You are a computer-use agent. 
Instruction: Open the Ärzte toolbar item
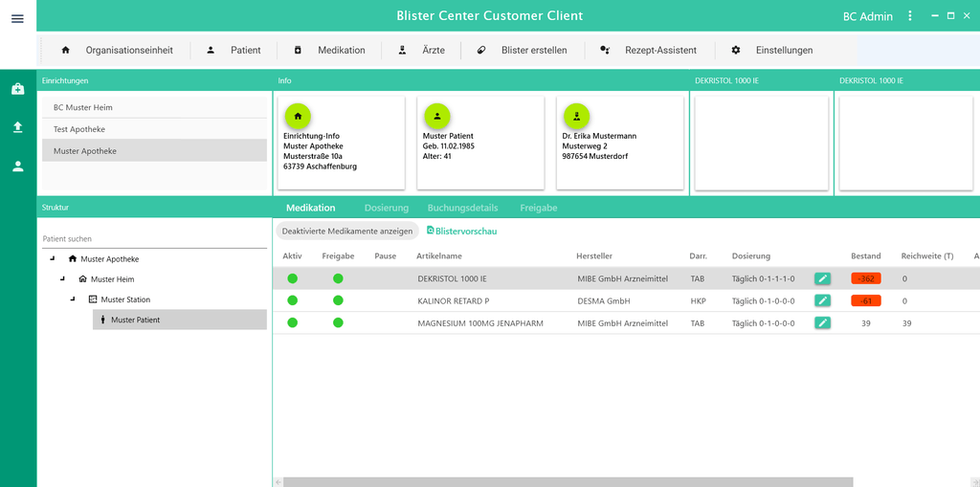421,50
